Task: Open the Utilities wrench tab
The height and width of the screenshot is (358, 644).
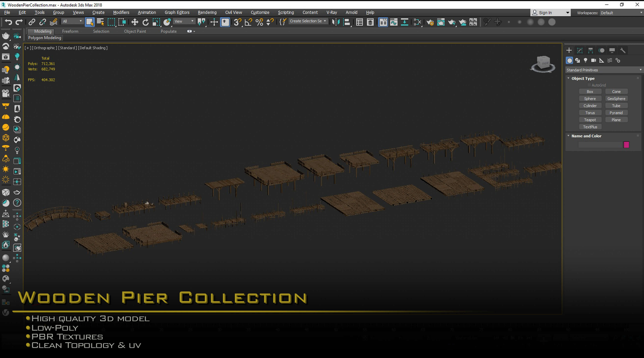Action: (x=623, y=50)
